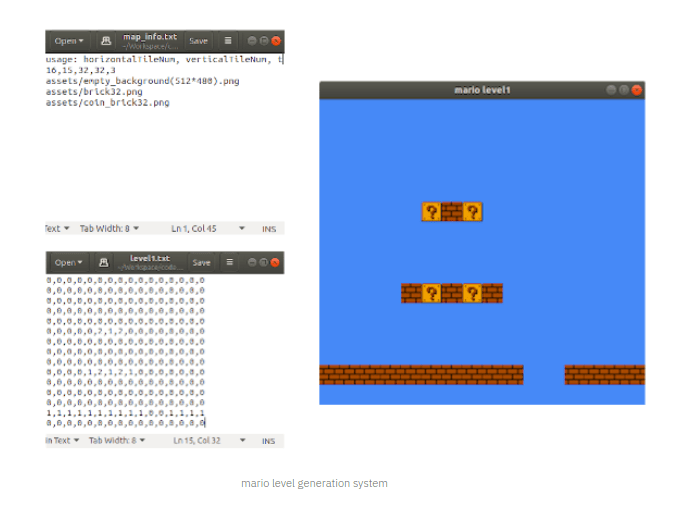This screenshot has height=516, width=688.
Task: Open Tab Width selector in level1.txt status bar
Action: coord(117,441)
